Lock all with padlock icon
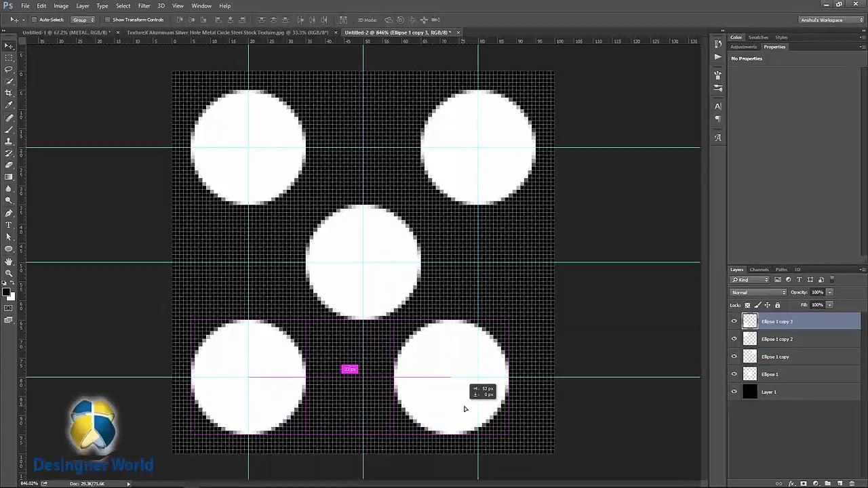Image resolution: width=868 pixels, height=488 pixels. point(777,305)
